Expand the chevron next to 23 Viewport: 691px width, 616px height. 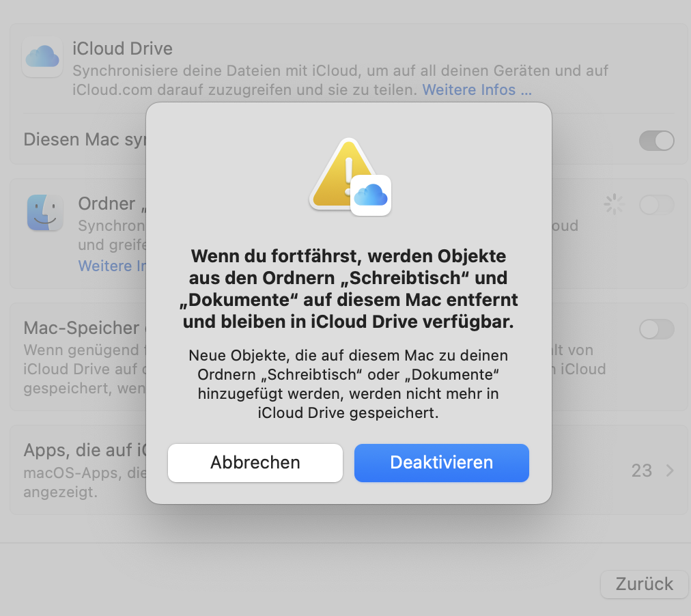pos(670,471)
